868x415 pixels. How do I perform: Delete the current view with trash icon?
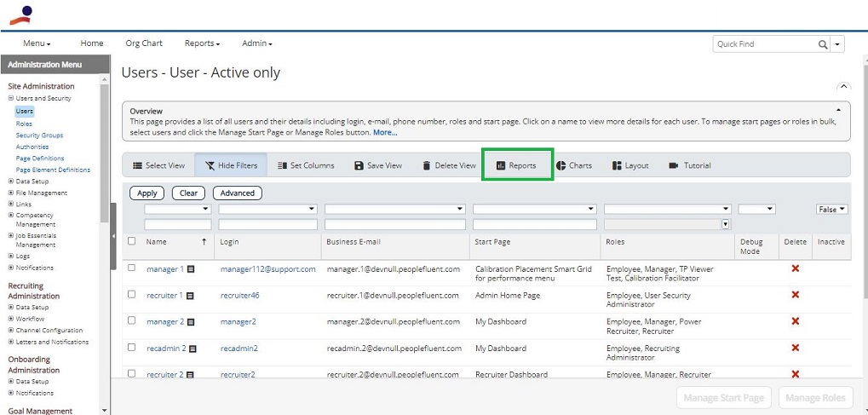pos(426,165)
